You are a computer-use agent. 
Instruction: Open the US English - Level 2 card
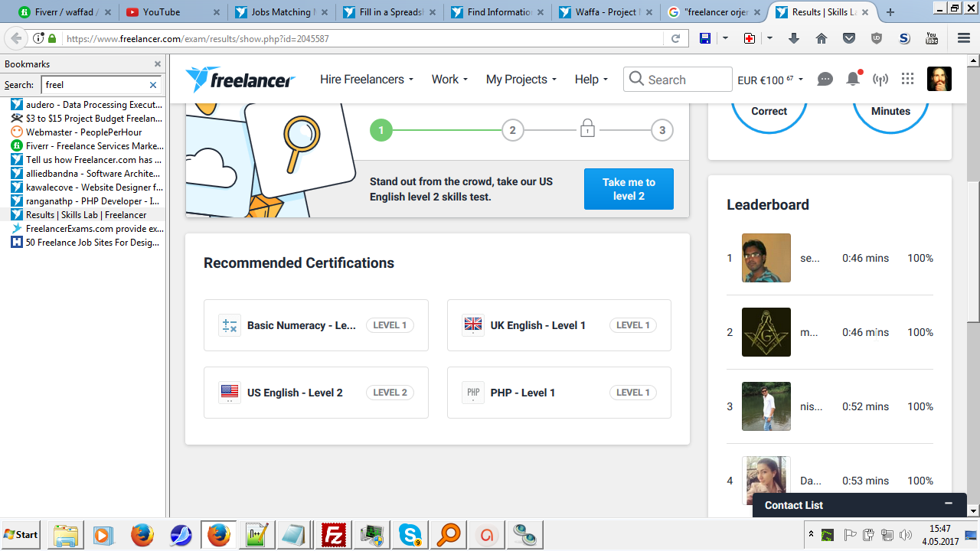316,393
